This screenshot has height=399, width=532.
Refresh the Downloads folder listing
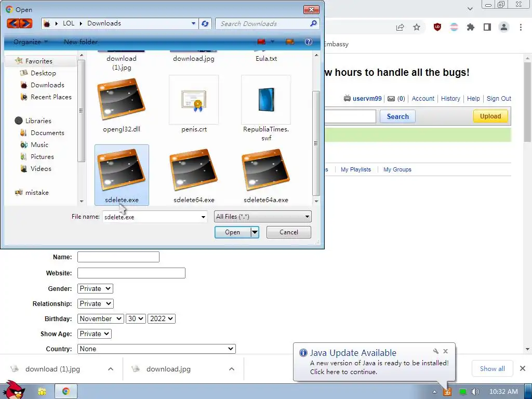(x=205, y=23)
